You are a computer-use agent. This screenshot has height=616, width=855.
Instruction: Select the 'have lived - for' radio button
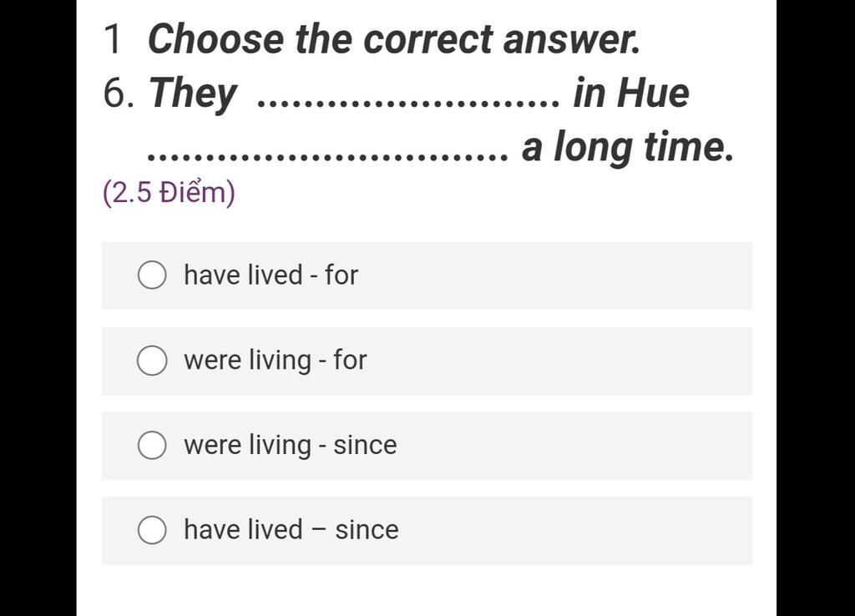pos(151,275)
